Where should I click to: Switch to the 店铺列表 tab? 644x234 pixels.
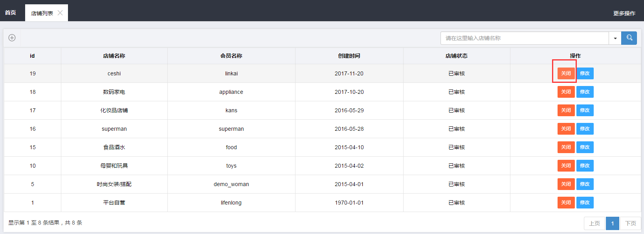(42, 13)
